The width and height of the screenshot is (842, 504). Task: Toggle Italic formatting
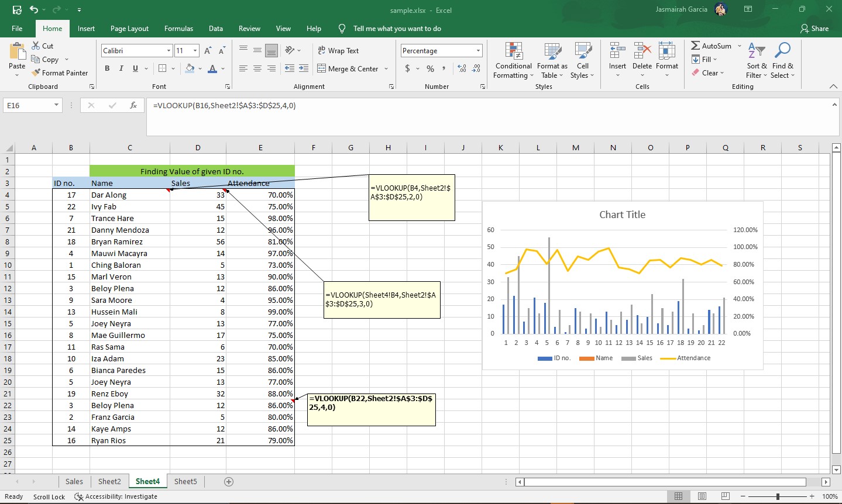tap(121, 68)
